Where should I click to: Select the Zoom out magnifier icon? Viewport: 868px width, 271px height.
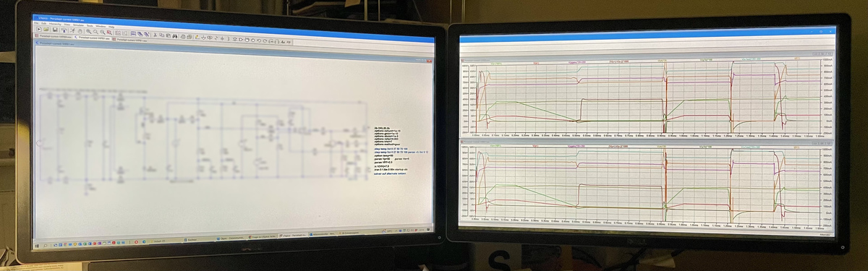(x=103, y=33)
